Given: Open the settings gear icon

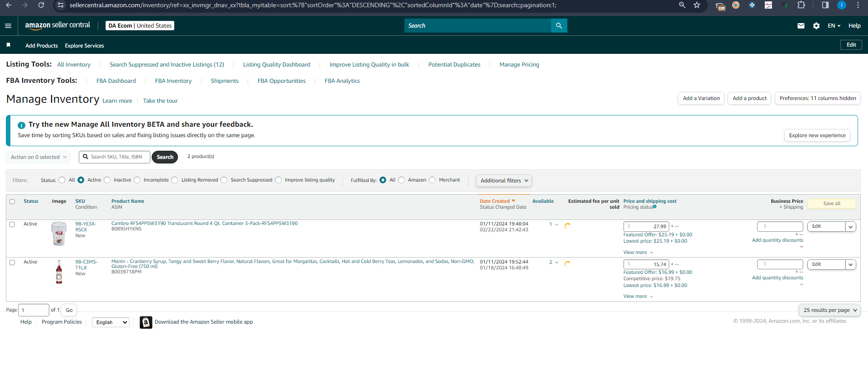Looking at the screenshot, I should pyautogui.click(x=816, y=26).
